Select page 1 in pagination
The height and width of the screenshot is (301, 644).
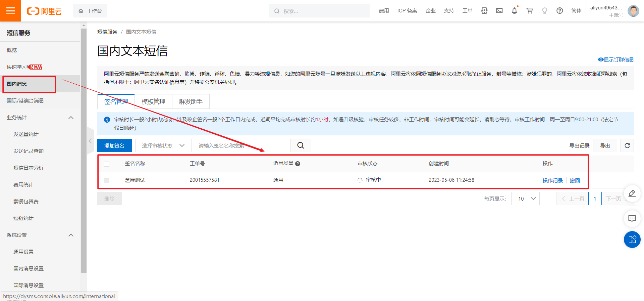595,199
